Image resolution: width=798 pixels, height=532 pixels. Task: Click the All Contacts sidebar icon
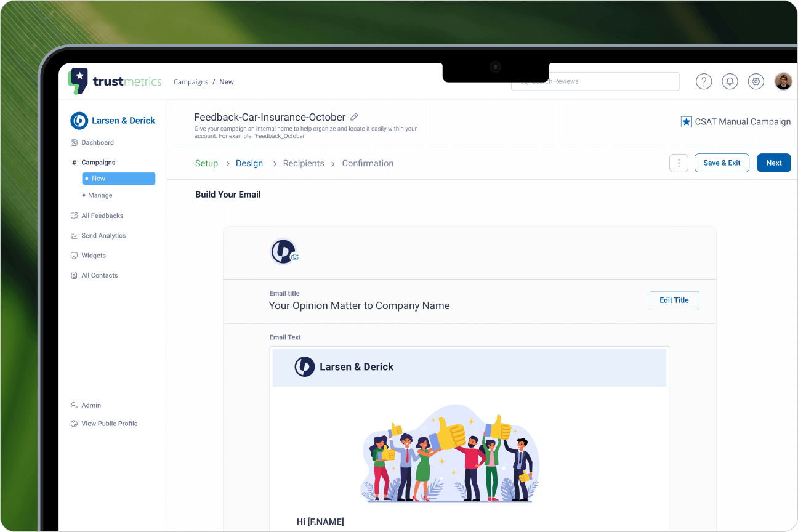(x=74, y=276)
